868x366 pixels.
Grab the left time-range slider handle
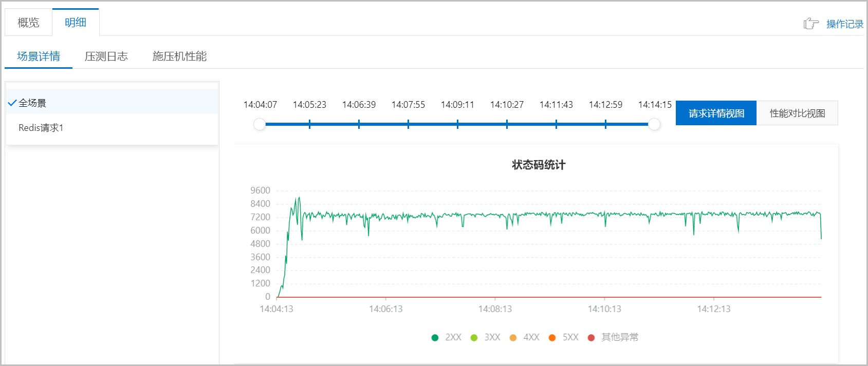coord(260,124)
